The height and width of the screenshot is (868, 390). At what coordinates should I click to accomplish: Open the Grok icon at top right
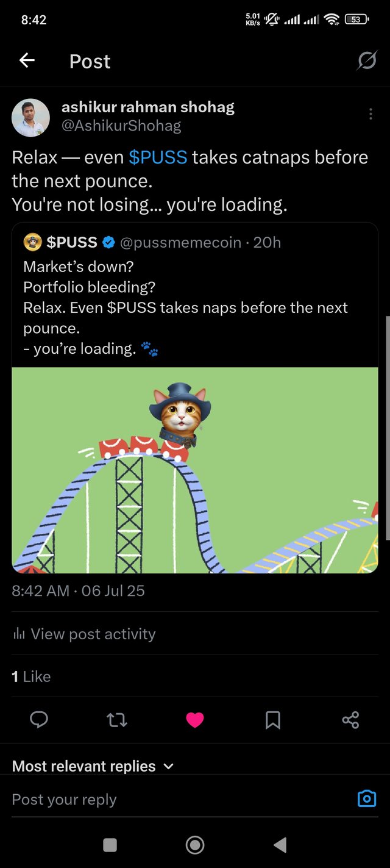(x=366, y=60)
